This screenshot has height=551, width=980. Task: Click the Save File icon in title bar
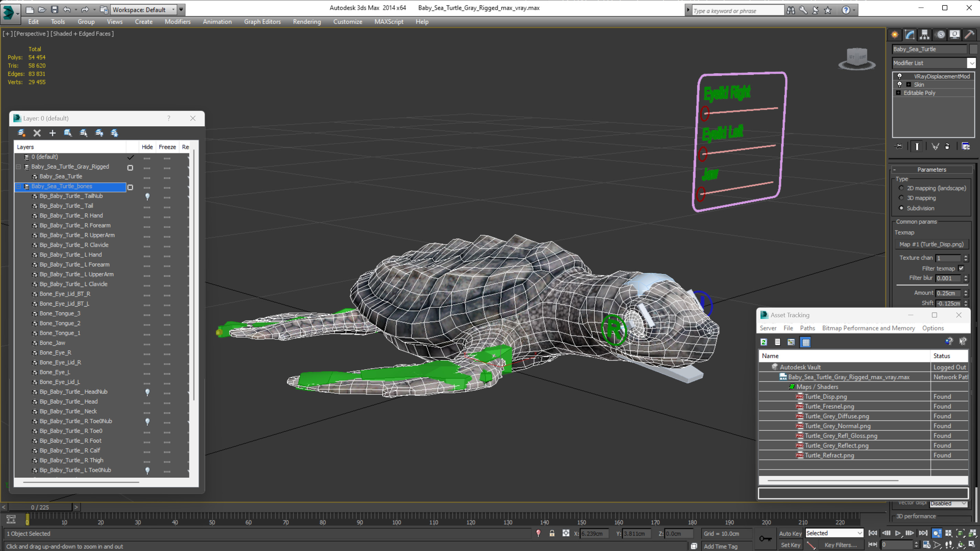coord(54,10)
